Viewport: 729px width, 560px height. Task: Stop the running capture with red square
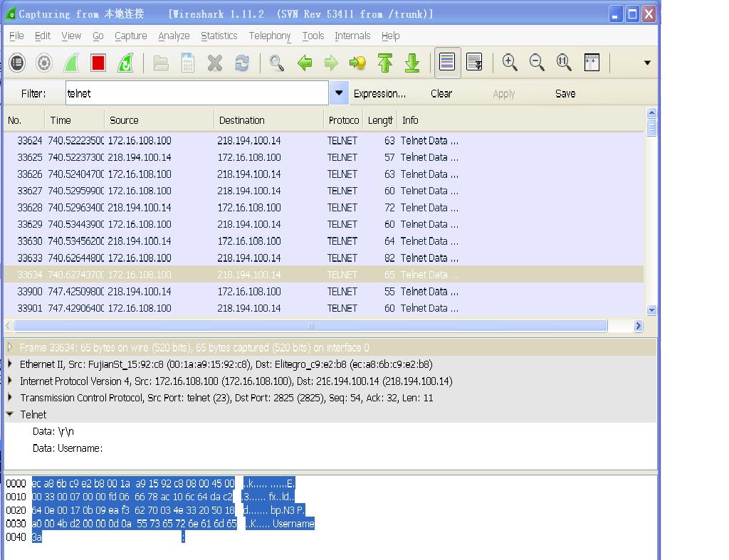98,63
